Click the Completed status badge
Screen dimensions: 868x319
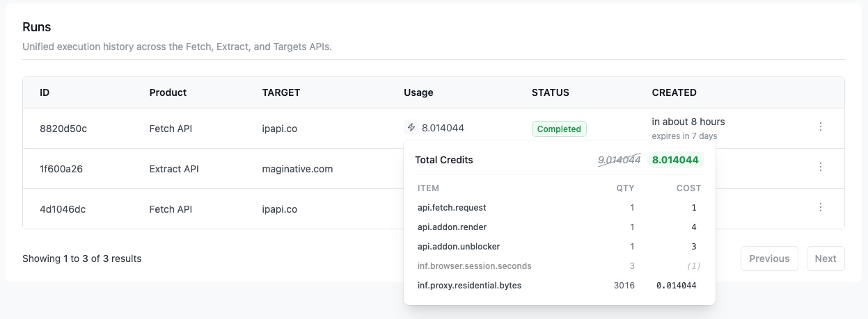(x=559, y=129)
